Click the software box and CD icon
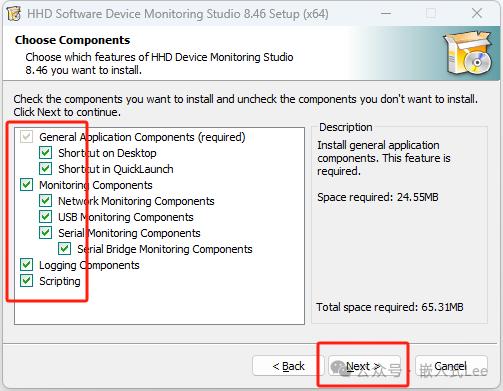 click(x=469, y=53)
